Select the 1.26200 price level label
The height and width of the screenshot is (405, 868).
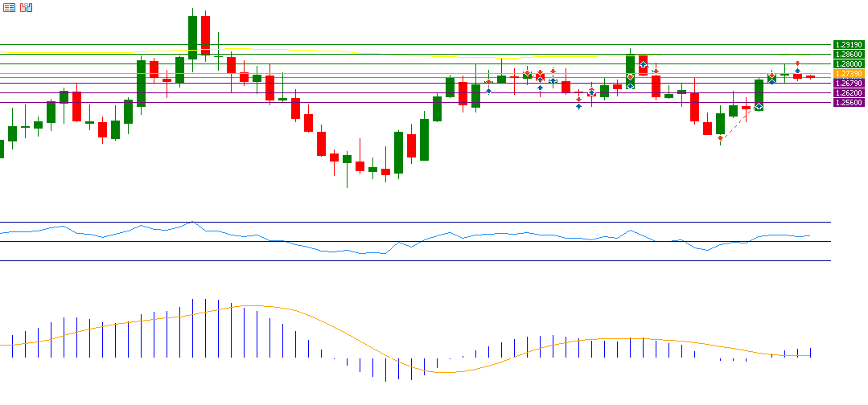(x=848, y=93)
